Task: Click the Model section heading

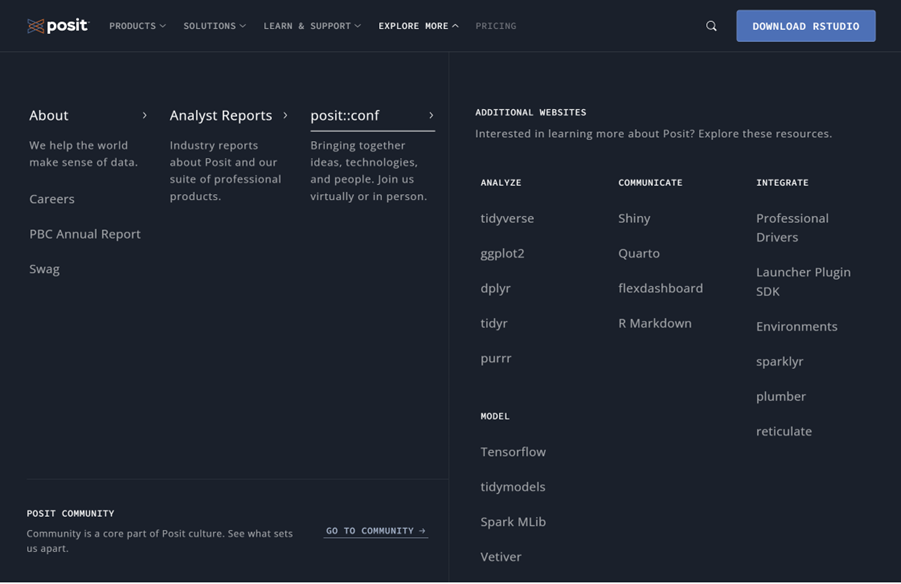Action: click(495, 416)
